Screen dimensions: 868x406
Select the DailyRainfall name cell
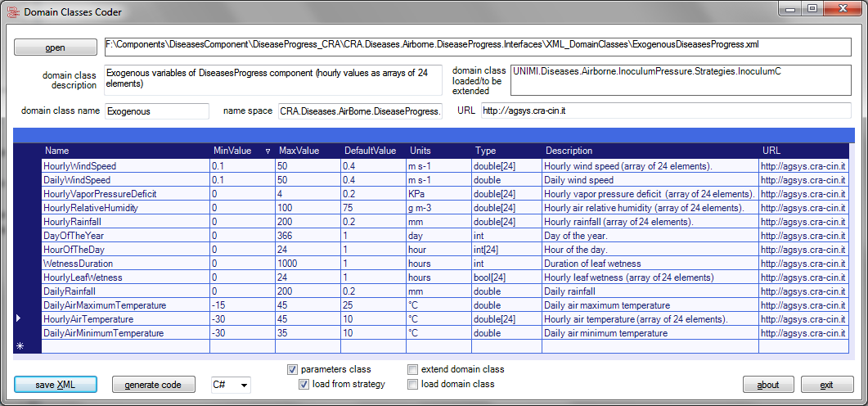point(126,291)
